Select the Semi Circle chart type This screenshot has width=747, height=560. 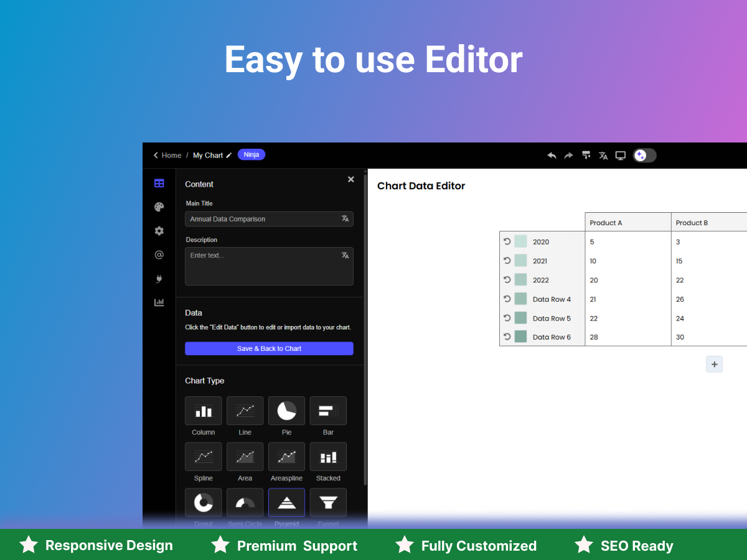[245, 503]
